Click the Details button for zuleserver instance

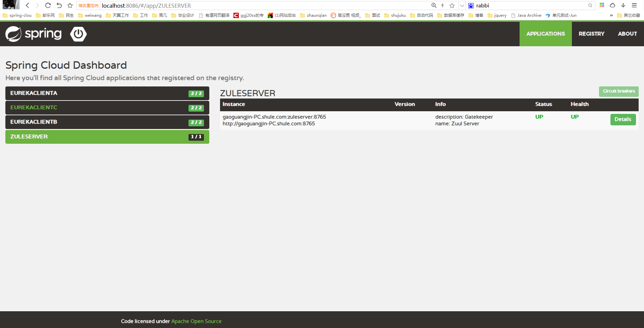[623, 119]
